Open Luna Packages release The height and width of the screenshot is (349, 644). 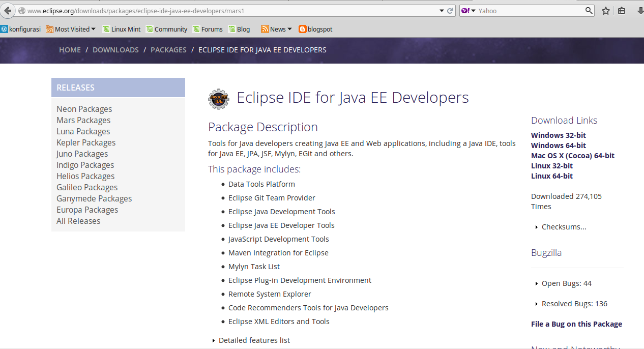point(83,131)
